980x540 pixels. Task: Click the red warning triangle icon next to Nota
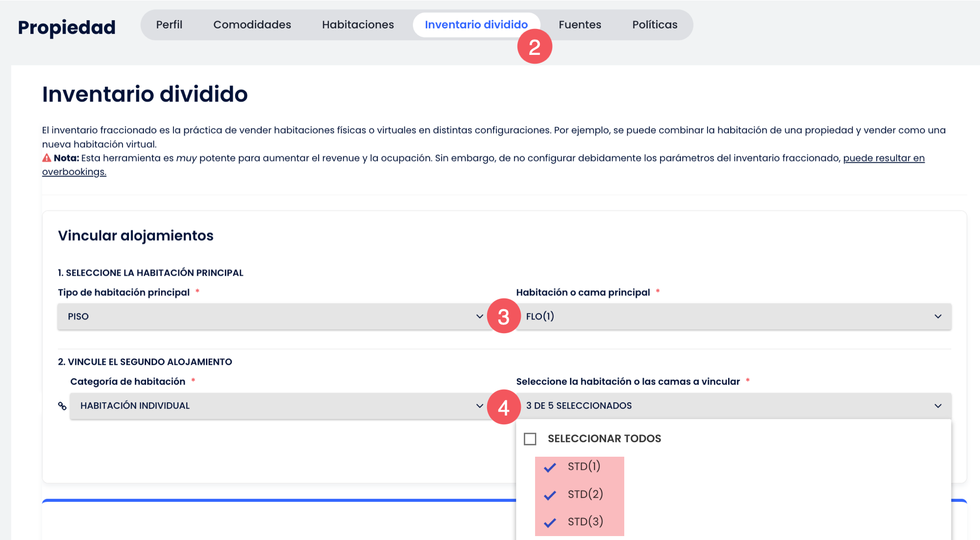pos(47,158)
